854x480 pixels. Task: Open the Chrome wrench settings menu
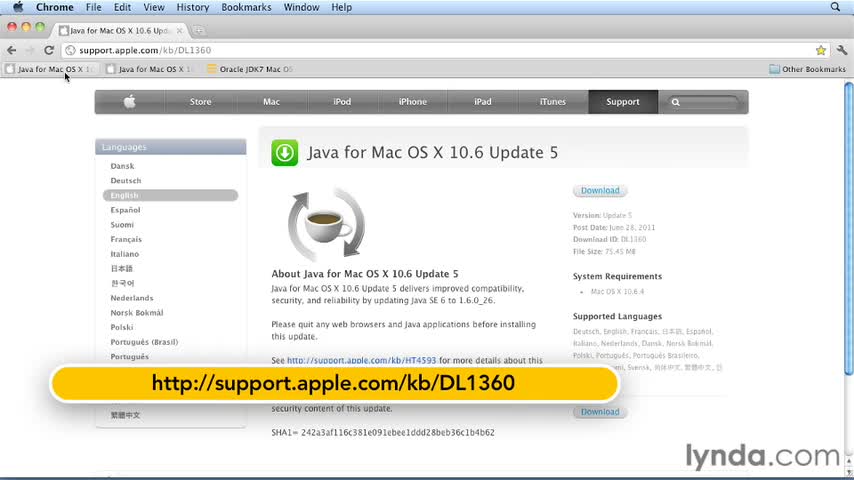(842, 50)
